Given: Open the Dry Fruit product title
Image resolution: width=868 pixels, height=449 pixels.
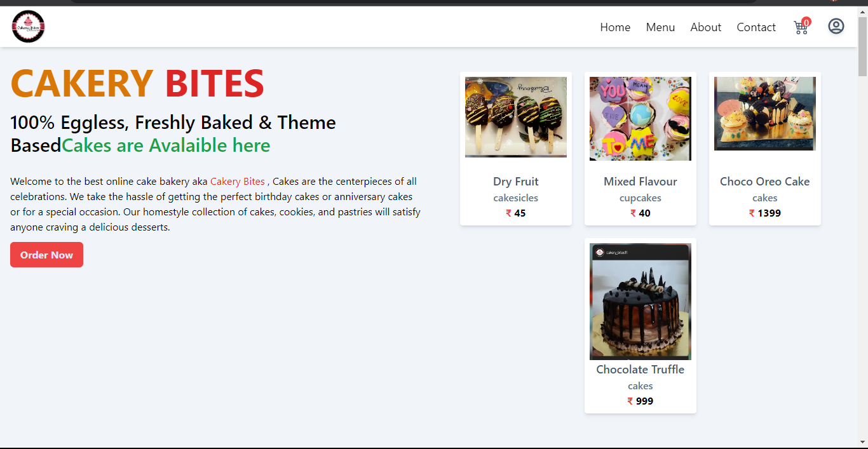Looking at the screenshot, I should 515,182.
